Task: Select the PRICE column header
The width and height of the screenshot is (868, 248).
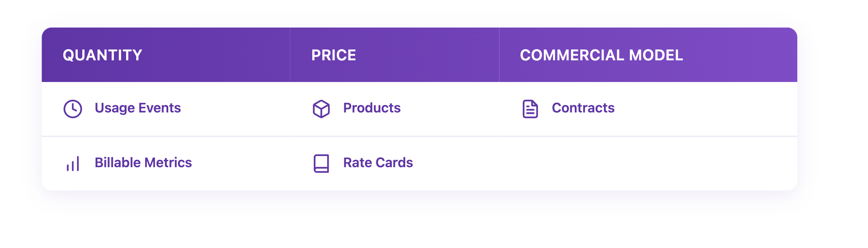Action: coord(334,55)
